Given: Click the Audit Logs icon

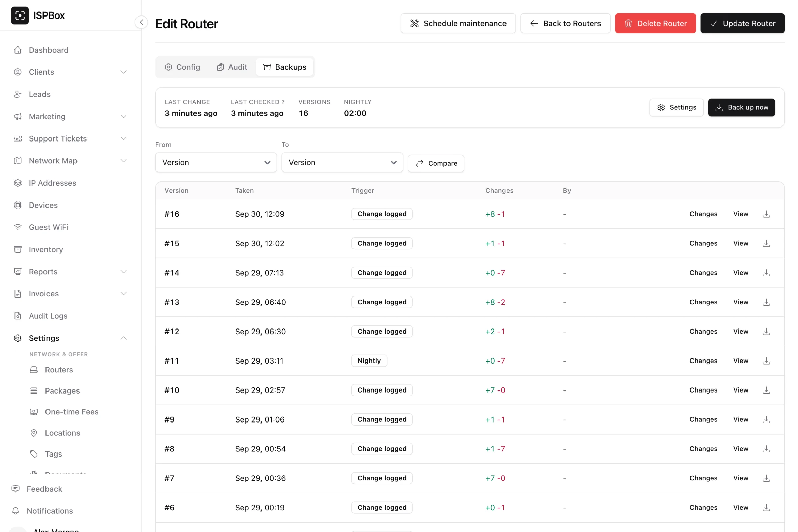Looking at the screenshot, I should [x=18, y=316].
